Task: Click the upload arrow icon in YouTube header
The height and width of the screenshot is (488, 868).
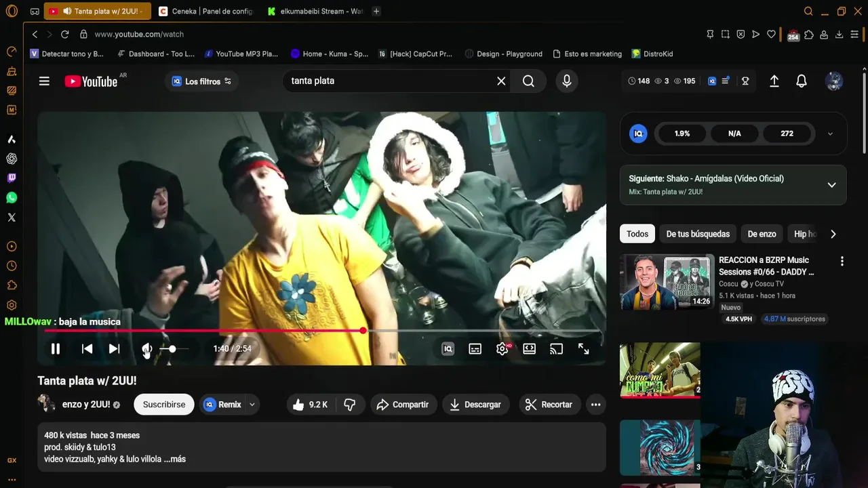Action: (774, 81)
